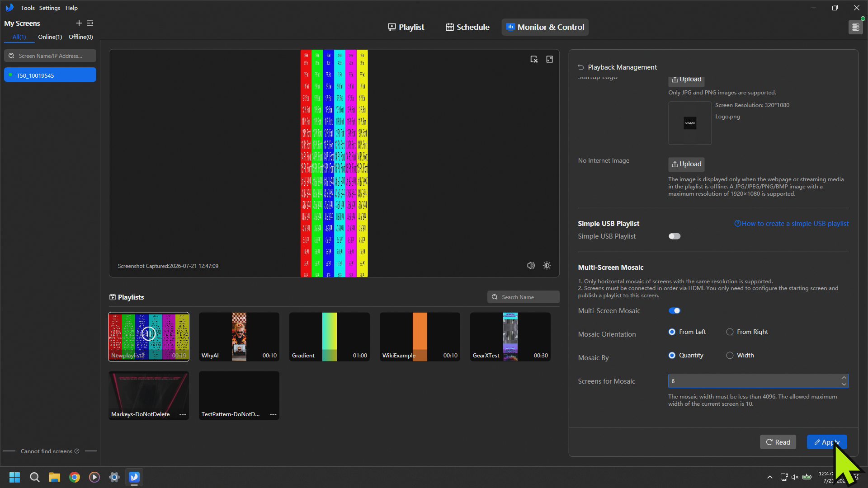Click the app logo in title bar
The width and height of the screenshot is (868, 488).
coord(9,8)
